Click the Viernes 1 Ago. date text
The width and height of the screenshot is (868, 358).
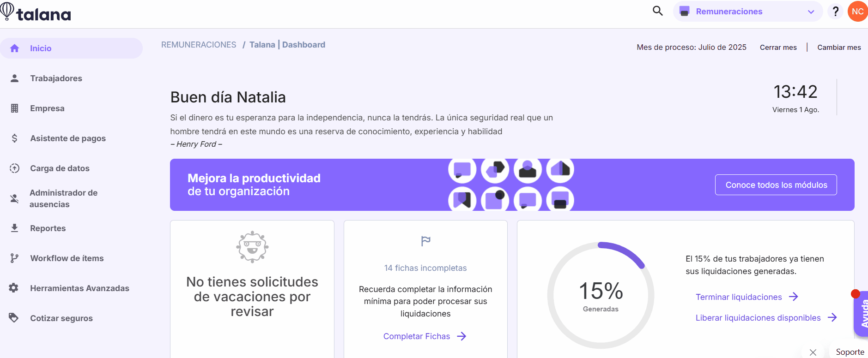[x=795, y=110]
